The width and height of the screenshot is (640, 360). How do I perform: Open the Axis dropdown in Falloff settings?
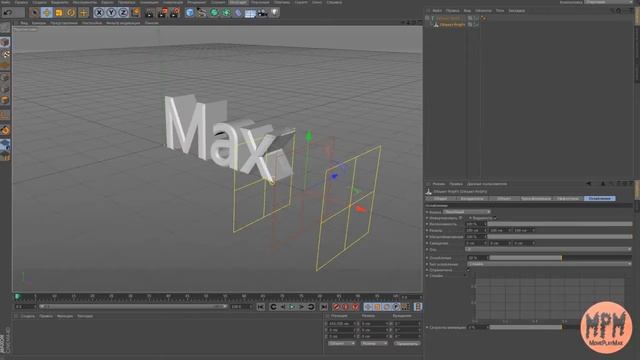pos(549,249)
